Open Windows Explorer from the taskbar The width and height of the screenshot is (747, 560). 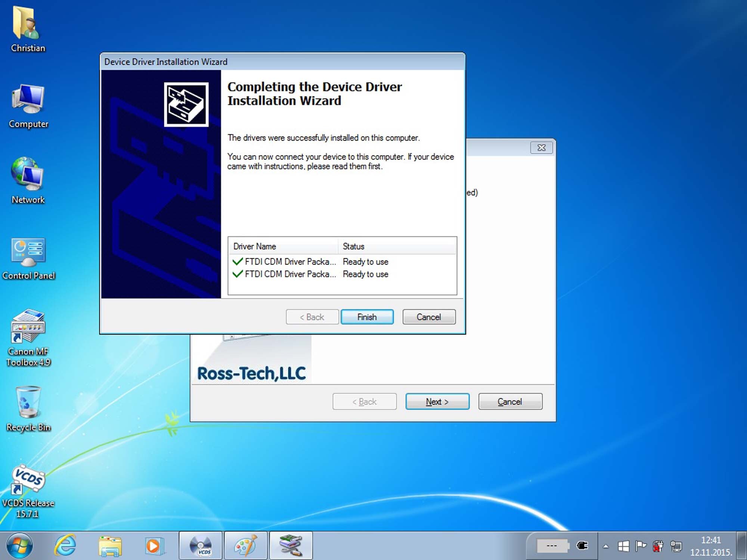click(110, 546)
